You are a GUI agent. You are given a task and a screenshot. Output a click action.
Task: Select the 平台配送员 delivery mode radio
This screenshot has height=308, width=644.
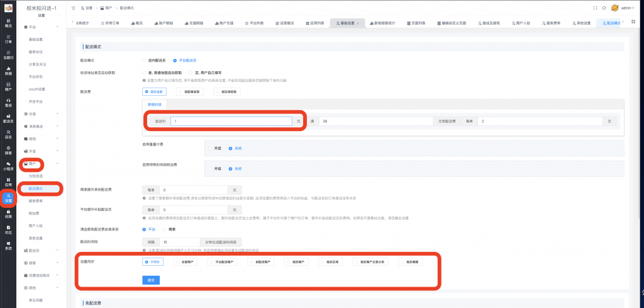(175, 60)
